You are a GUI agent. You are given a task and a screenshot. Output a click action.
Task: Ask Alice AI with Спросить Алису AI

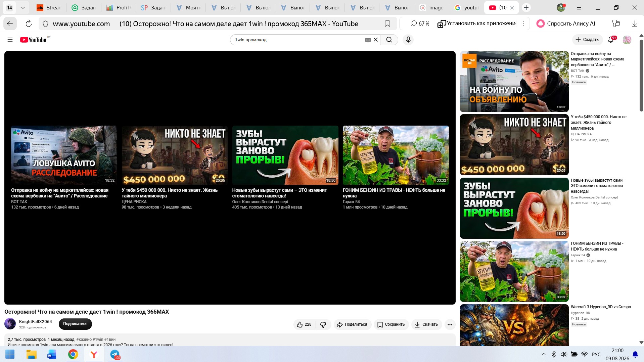pos(566,24)
